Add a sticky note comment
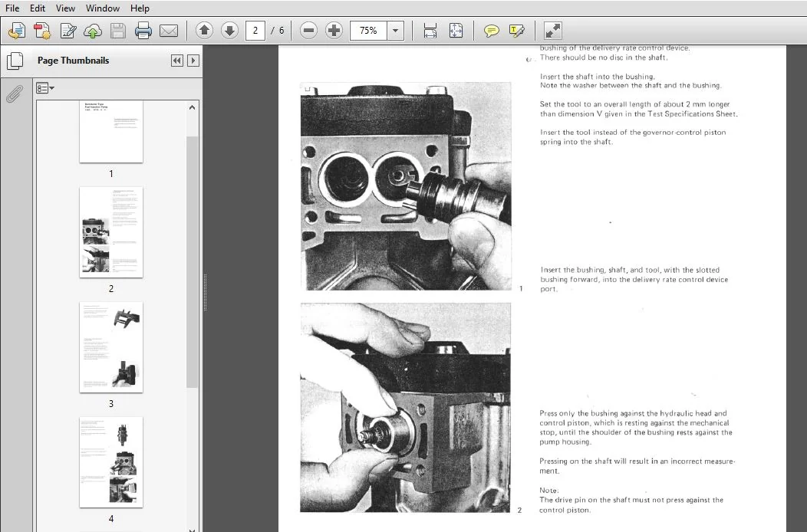The width and height of the screenshot is (807, 532). pyautogui.click(x=492, y=31)
